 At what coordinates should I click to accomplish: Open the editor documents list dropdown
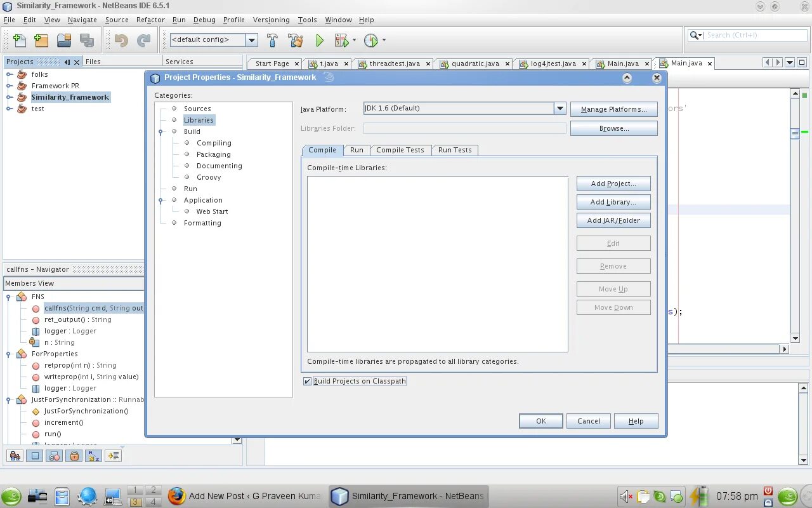point(790,62)
